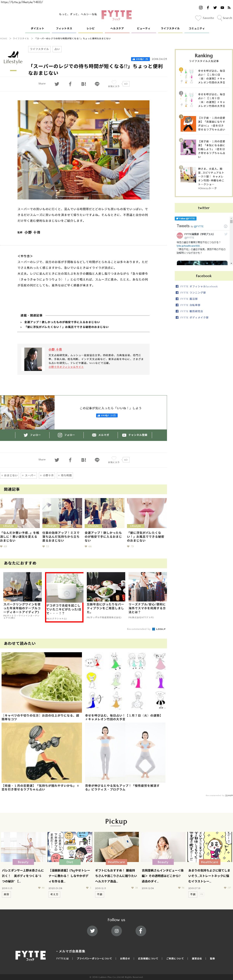Share via LINE icon below the article title

(x=97, y=84)
